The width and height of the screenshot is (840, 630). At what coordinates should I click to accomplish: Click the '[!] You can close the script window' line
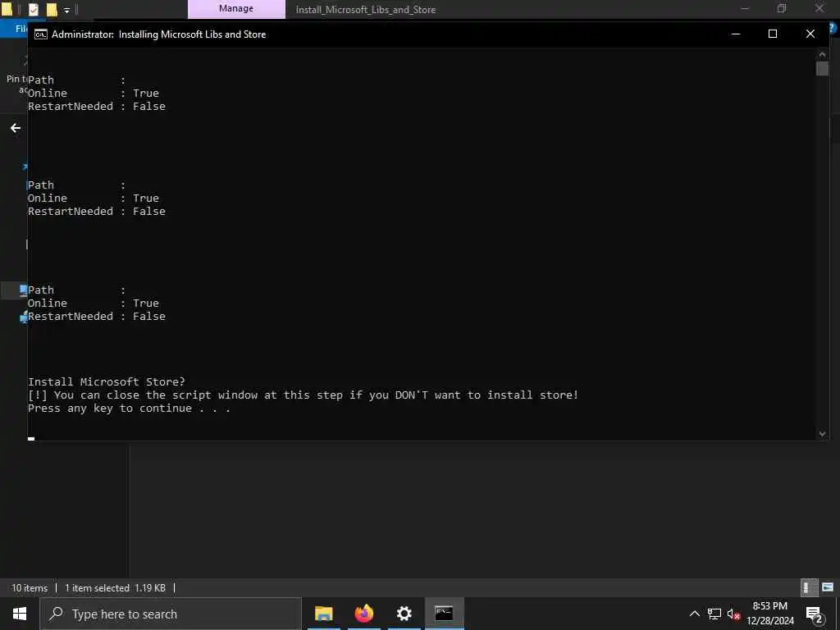[304, 395]
